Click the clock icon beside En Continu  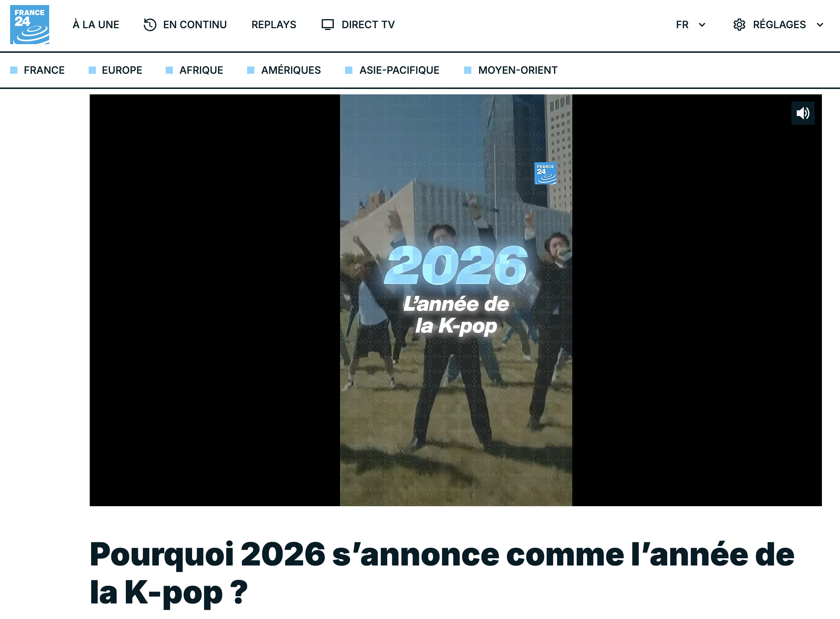[150, 25]
